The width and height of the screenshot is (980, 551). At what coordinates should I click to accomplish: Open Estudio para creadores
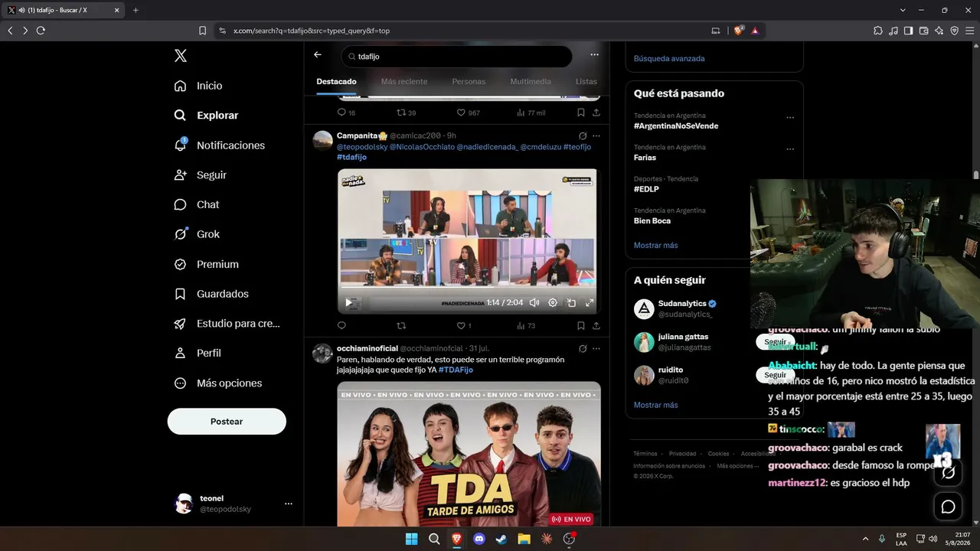(x=227, y=324)
